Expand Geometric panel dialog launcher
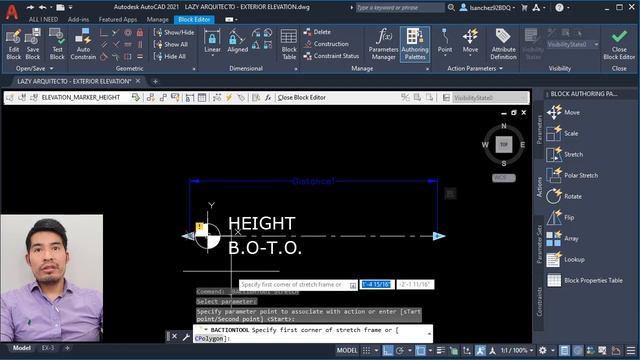 pos(194,69)
